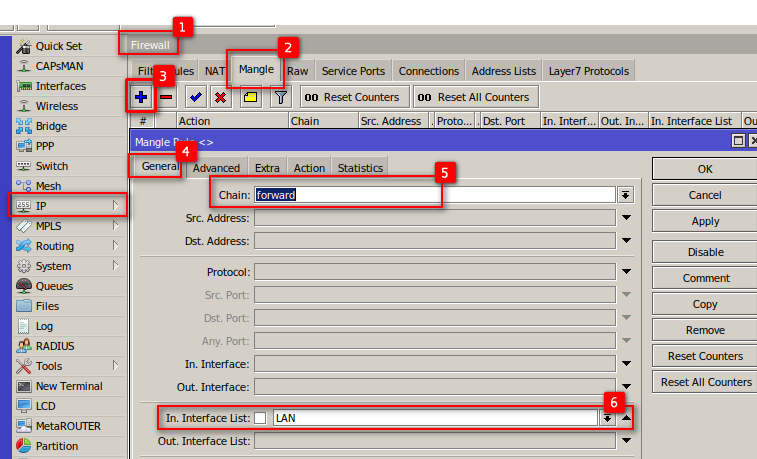The height and width of the screenshot is (459, 757).
Task: Open the Chain dropdown list
Action: tap(626, 195)
